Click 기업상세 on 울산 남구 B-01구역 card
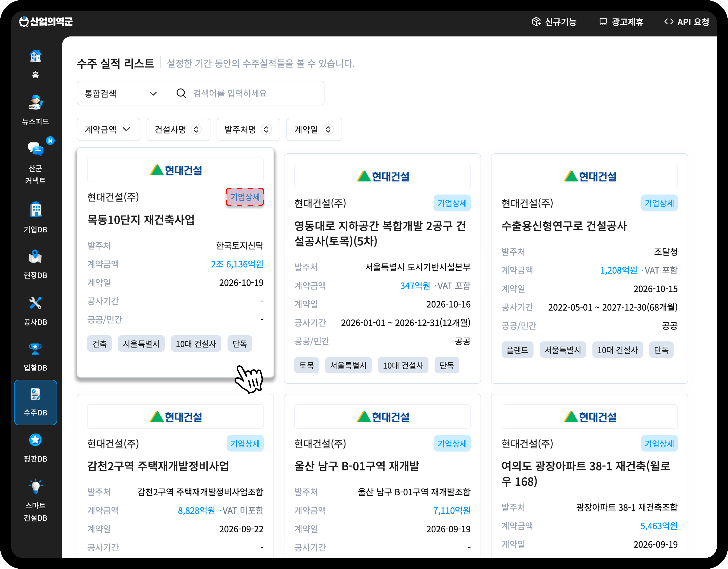 (452, 443)
